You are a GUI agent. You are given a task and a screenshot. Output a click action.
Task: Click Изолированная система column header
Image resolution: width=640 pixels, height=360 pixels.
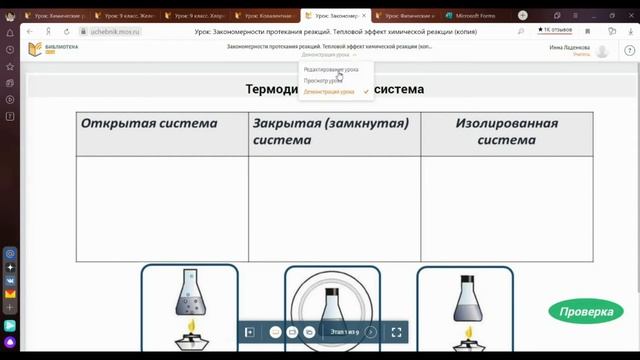[x=507, y=134]
